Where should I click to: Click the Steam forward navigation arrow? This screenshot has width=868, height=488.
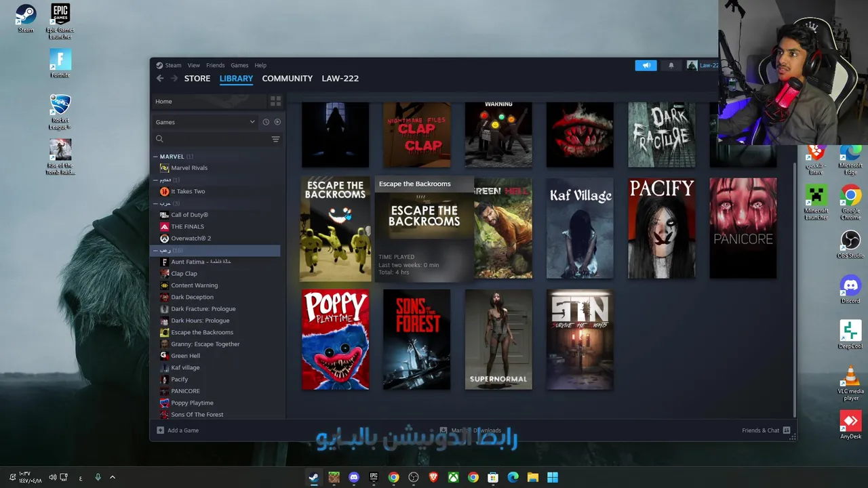(x=174, y=79)
